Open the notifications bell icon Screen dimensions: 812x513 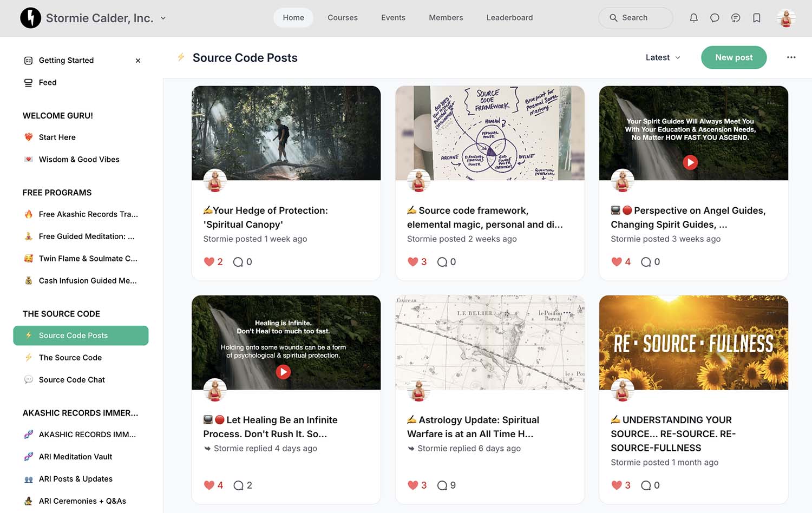coord(693,18)
